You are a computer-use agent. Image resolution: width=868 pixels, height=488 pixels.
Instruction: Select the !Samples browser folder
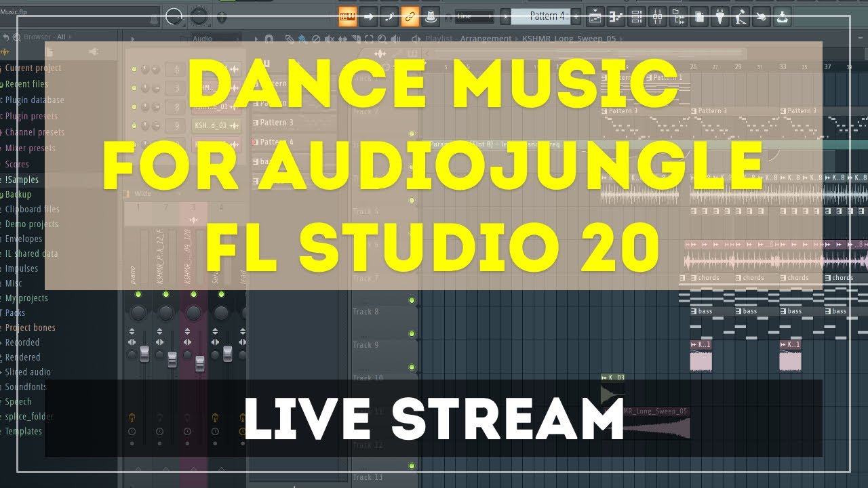click(22, 180)
